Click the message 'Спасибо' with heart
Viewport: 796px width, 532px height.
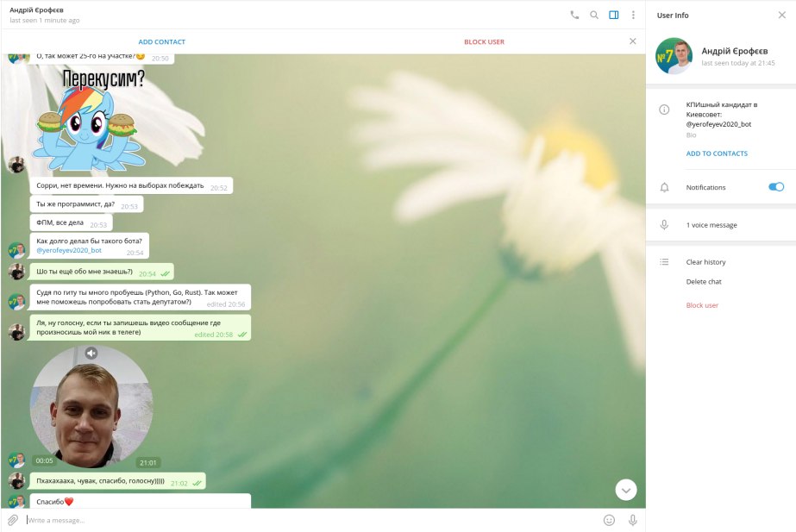pos(140,501)
